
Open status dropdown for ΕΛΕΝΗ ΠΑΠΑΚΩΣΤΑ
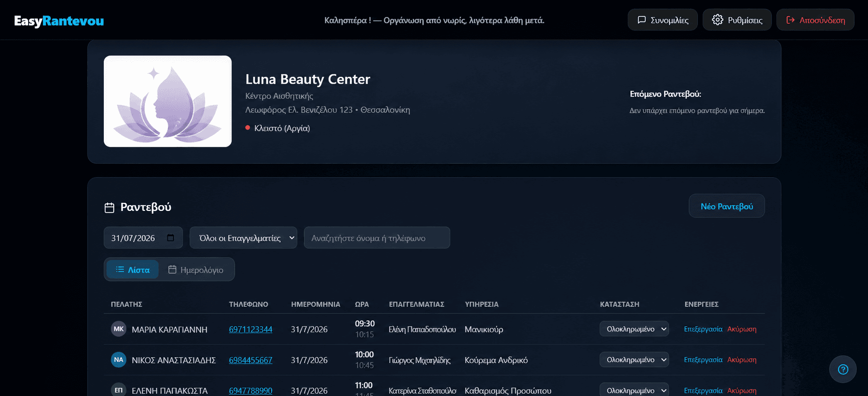tap(634, 390)
